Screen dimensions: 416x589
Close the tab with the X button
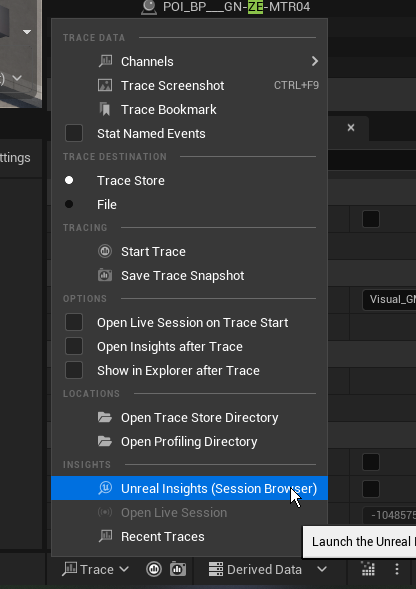[351, 128]
